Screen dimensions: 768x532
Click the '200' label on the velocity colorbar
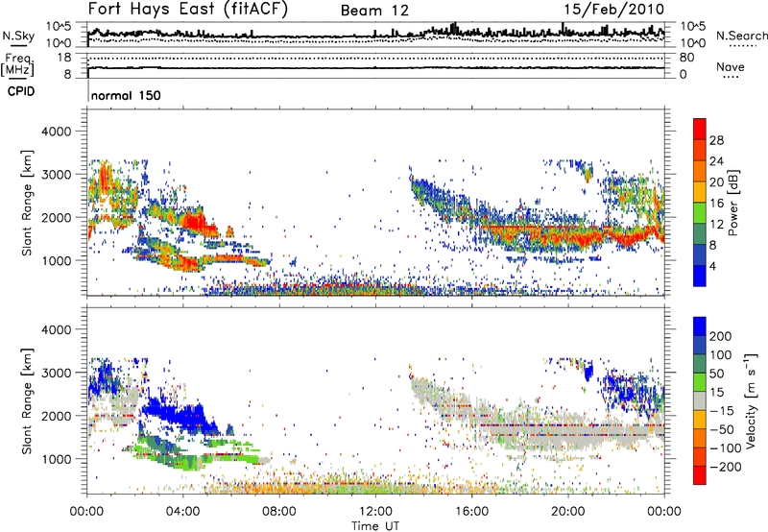tap(721, 336)
